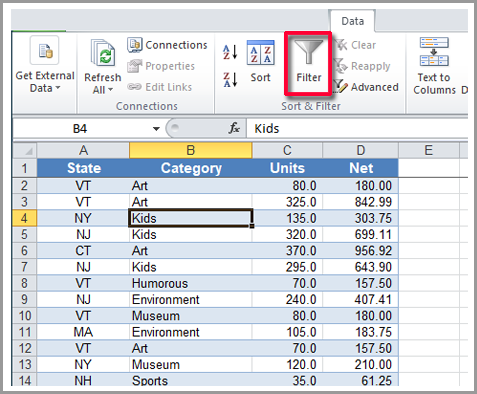477x394 pixels.
Task: Click the cell with 842.99
Action: pos(360,202)
